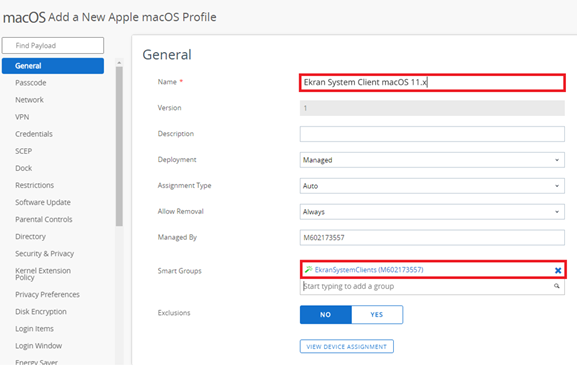
Task: Open the Deployment dropdown showing Managed
Action: 432,160
